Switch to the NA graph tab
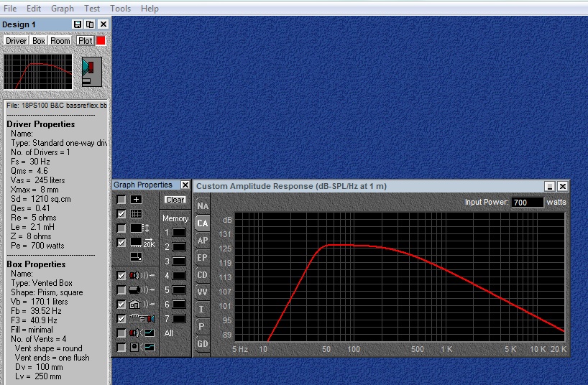Viewport: 588px width, 385px height. click(203, 206)
